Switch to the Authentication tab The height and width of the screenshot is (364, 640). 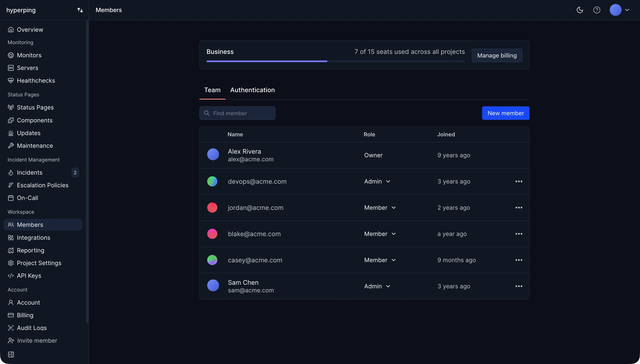tap(252, 90)
